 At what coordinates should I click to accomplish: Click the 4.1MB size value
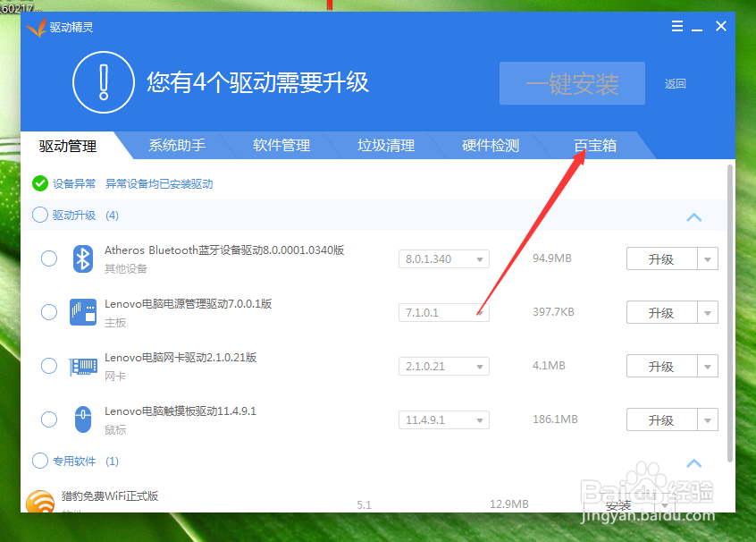549,365
